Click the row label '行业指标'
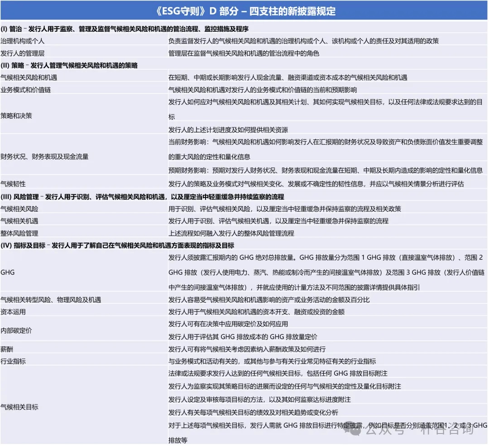The image size is (489, 448). pyautogui.click(x=13, y=361)
